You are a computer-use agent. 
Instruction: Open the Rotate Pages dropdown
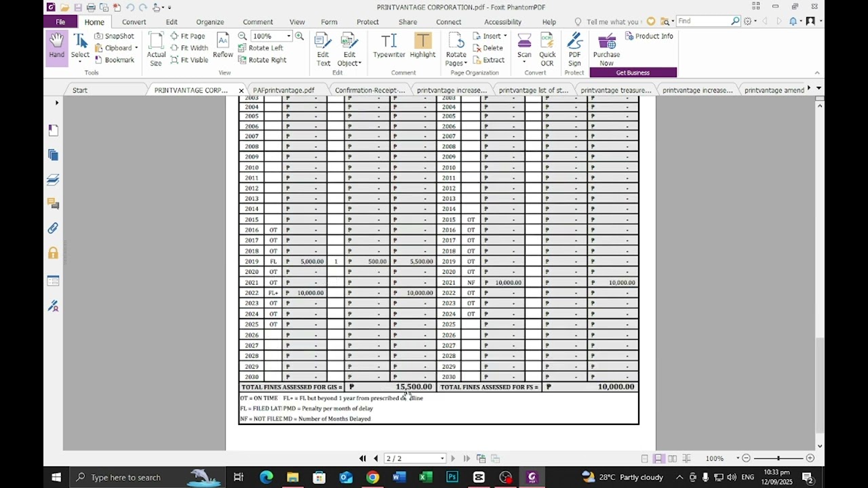coord(456,49)
